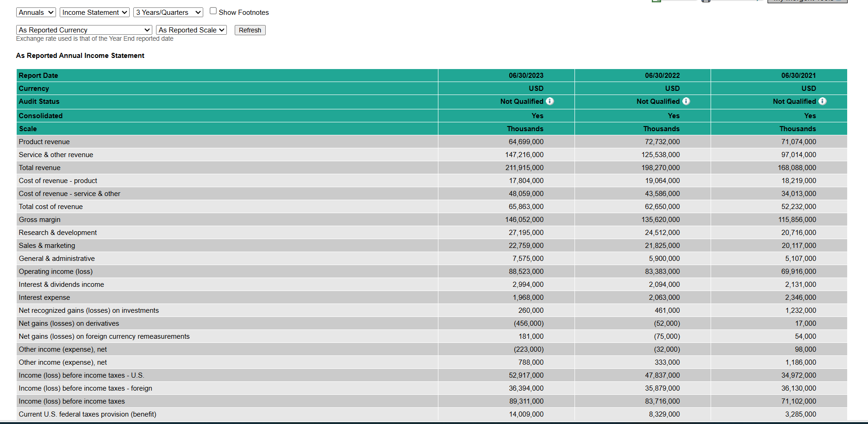Click the 06/30/2022 report date header
This screenshot has width=868, height=424.
click(x=663, y=75)
